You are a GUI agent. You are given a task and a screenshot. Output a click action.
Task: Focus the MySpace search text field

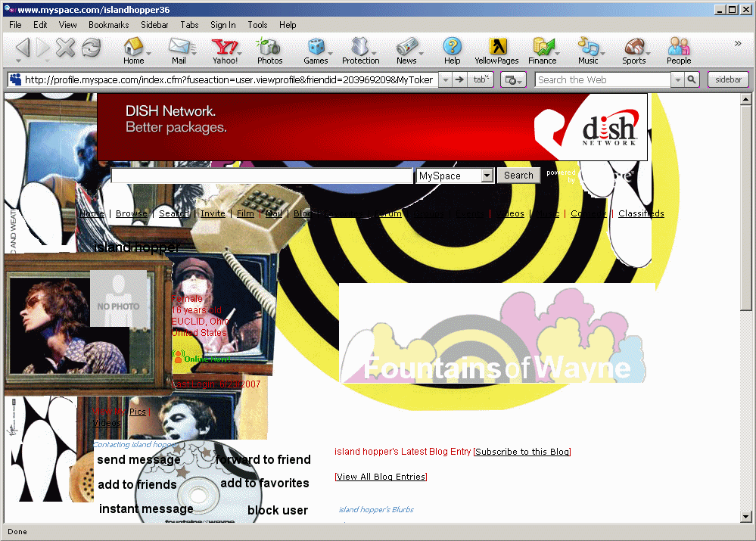(x=262, y=176)
